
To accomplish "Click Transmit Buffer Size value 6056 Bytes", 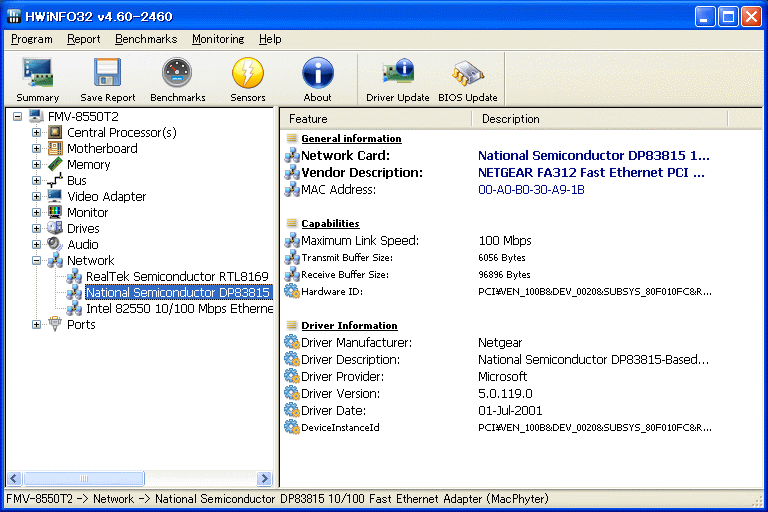I will 502,258.
